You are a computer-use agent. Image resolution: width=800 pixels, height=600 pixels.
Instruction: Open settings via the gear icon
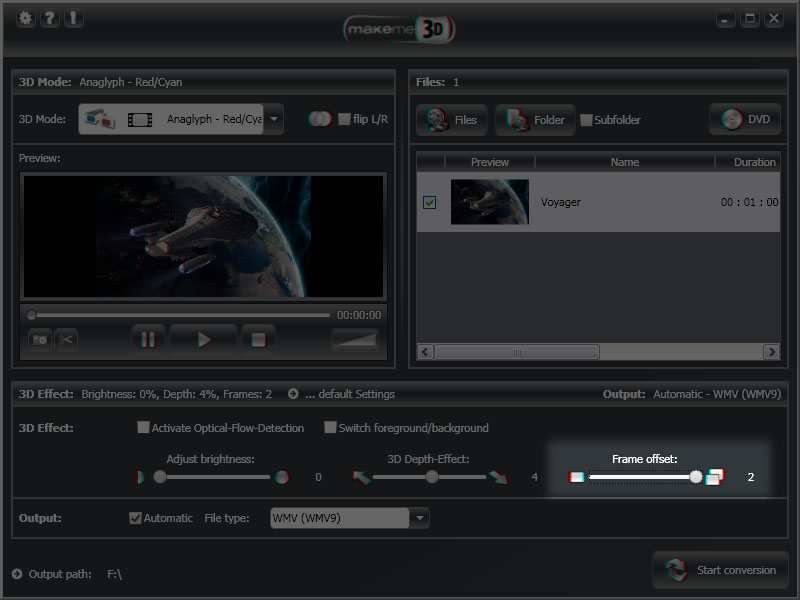(25, 18)
